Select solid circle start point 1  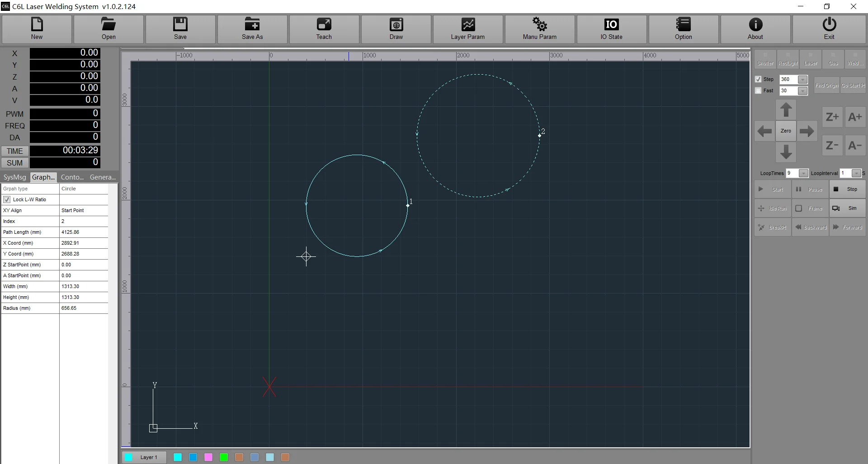point(408,205)
